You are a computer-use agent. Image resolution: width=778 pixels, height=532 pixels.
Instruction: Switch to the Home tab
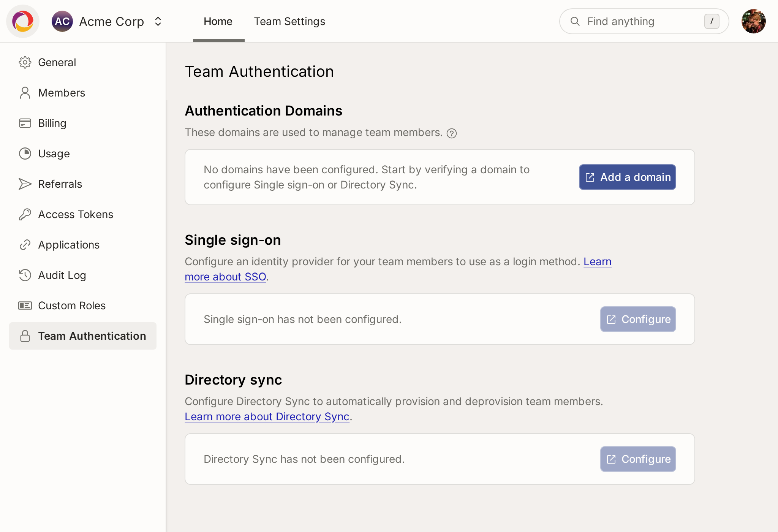pyautogui.click(x=218, y=21)
